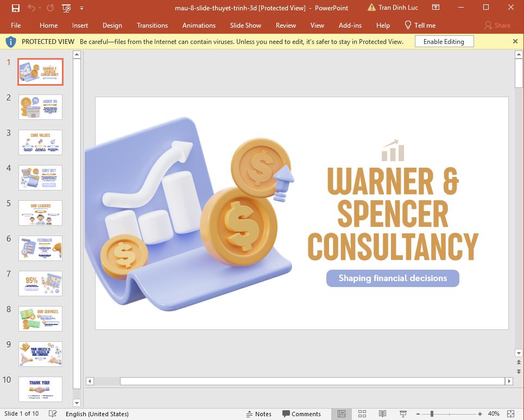This screenshot has width=524, height=420.
Task: Save the presentation via Quick Access Toolbar
Action: 15,8
